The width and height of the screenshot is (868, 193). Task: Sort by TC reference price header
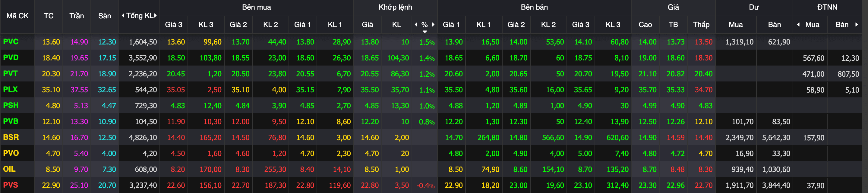[49, 16]
